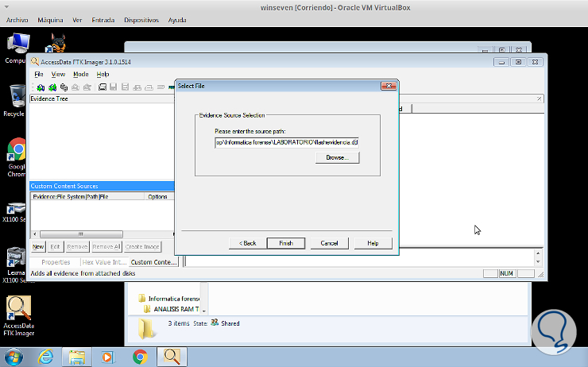Screen dimensions: 588x367
Task: Open Internet Explorer from the taskbar
Action: pyautogui.click(x=45, y=357)
